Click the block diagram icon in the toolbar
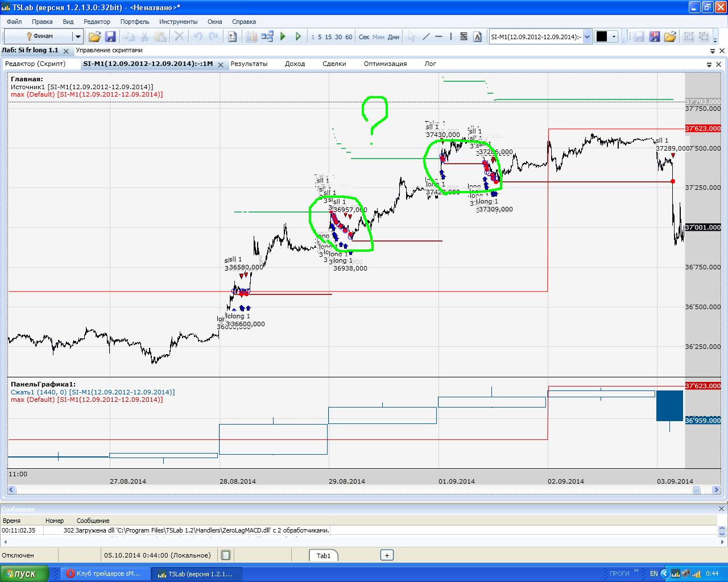This screenshot has height=582, width=728. pos(267,36)
